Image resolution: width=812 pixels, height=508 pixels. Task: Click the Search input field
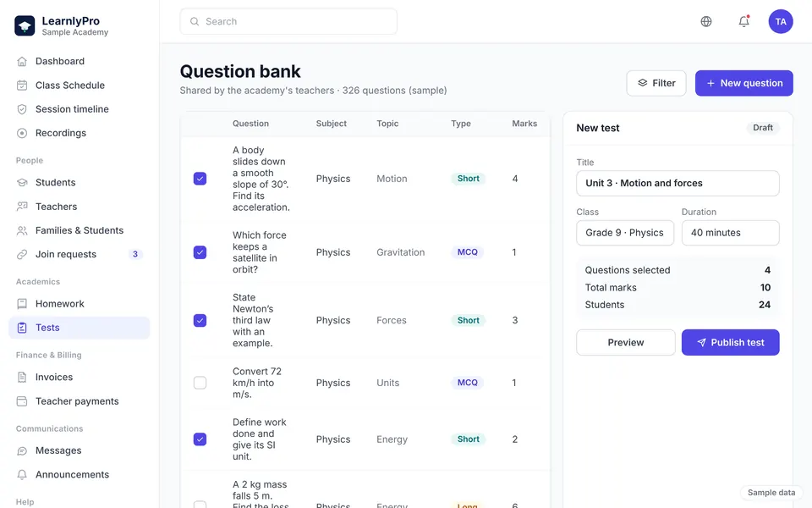288,21
